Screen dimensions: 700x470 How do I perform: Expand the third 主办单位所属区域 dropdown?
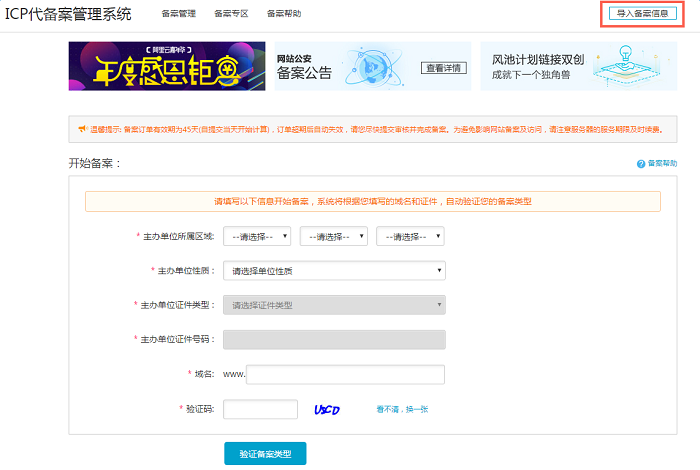coord(410,237)
